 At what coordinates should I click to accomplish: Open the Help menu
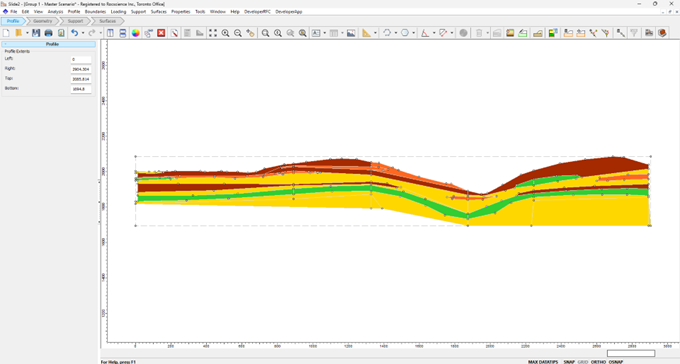click(235, 12)
